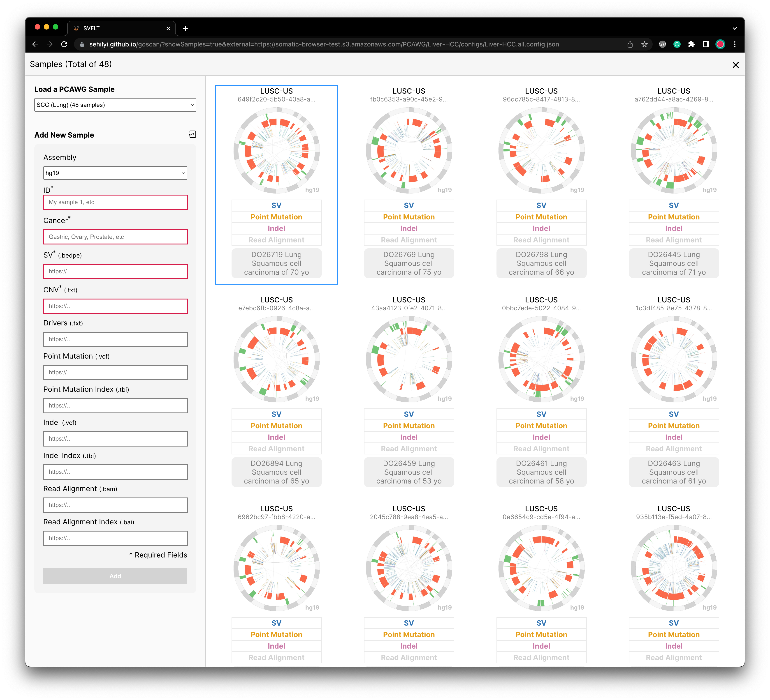Image resolution: width=770 pixels, height=700 pixels.
Task: Close the SVELT browser tab
Action: pos(168,28)
